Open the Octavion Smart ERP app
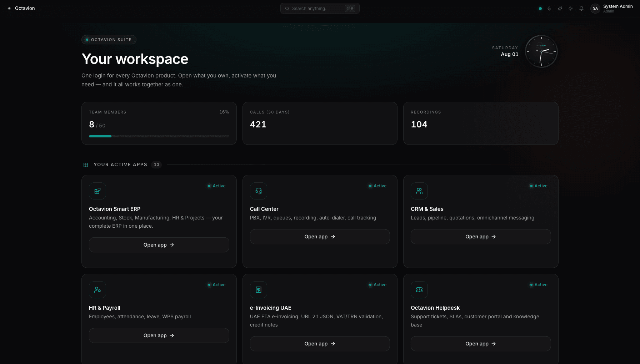Screen dimensions: 640x364 pos(159,245)
